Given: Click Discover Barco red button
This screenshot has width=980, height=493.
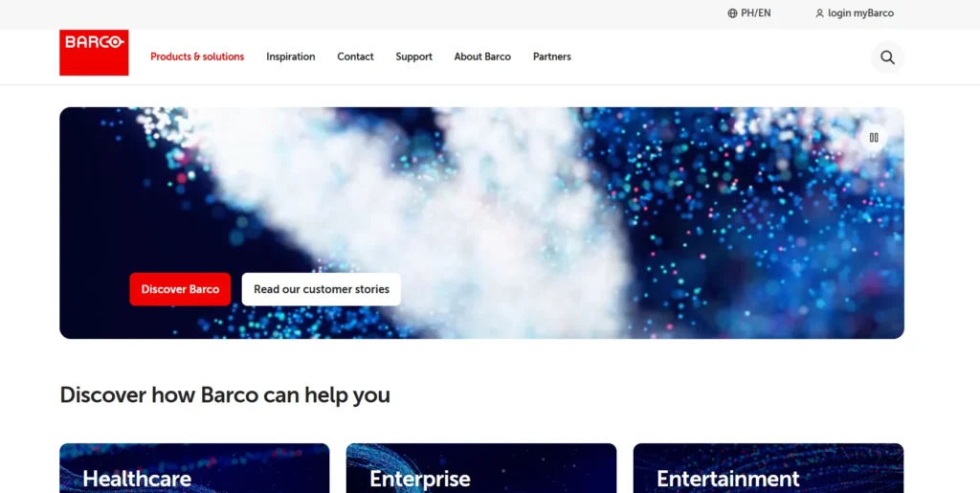Looking at the screenshot, I should click(x=180, y=289).
